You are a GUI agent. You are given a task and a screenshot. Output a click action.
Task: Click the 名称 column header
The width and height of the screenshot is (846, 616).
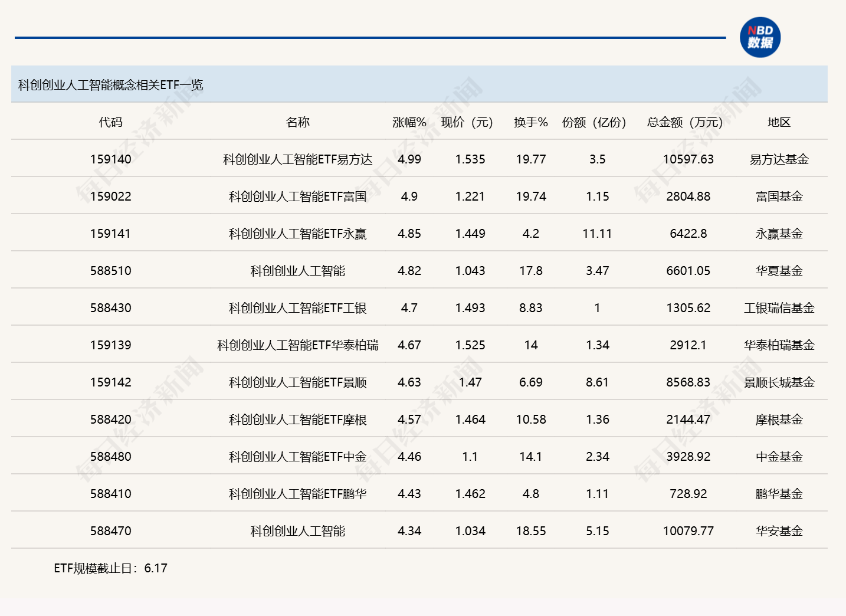click(x=298, y=122)
